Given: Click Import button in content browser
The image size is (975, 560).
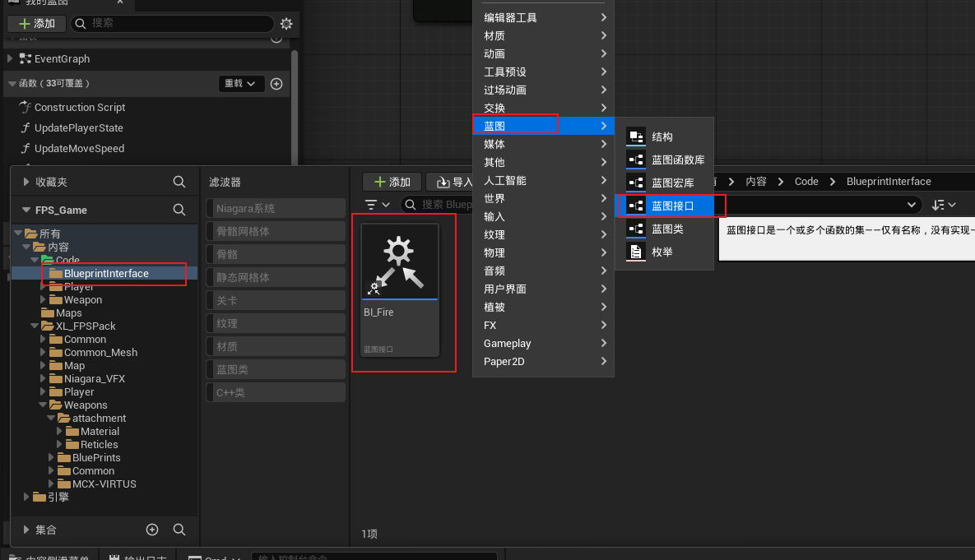Looking at the screenshot, I should click(x=451, y=182).
